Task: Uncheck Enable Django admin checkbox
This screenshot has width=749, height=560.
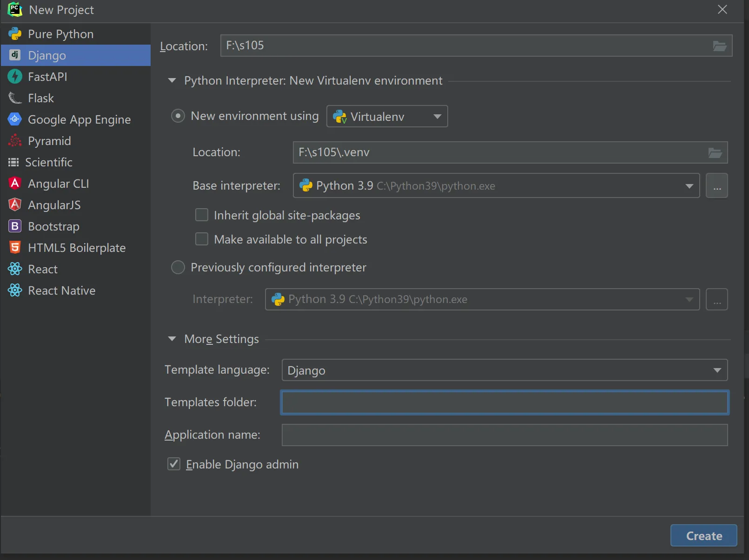Action: 174,464
